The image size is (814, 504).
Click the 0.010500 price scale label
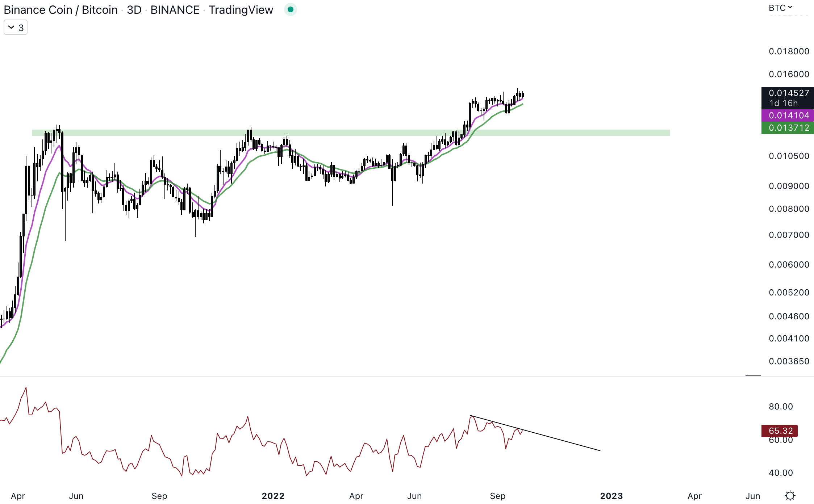[789, 156]
